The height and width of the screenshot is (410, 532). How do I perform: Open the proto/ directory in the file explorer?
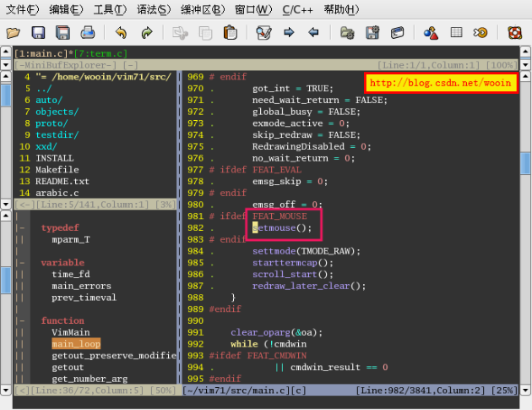point(52,123)
